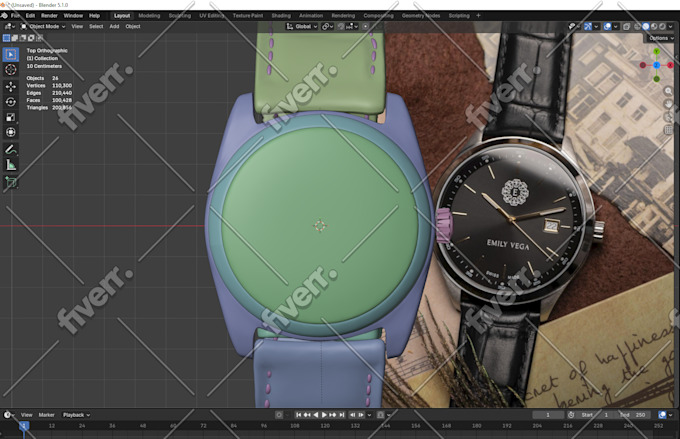
Task: Toggle X-Ray mode
Action: tap(627, 26)
